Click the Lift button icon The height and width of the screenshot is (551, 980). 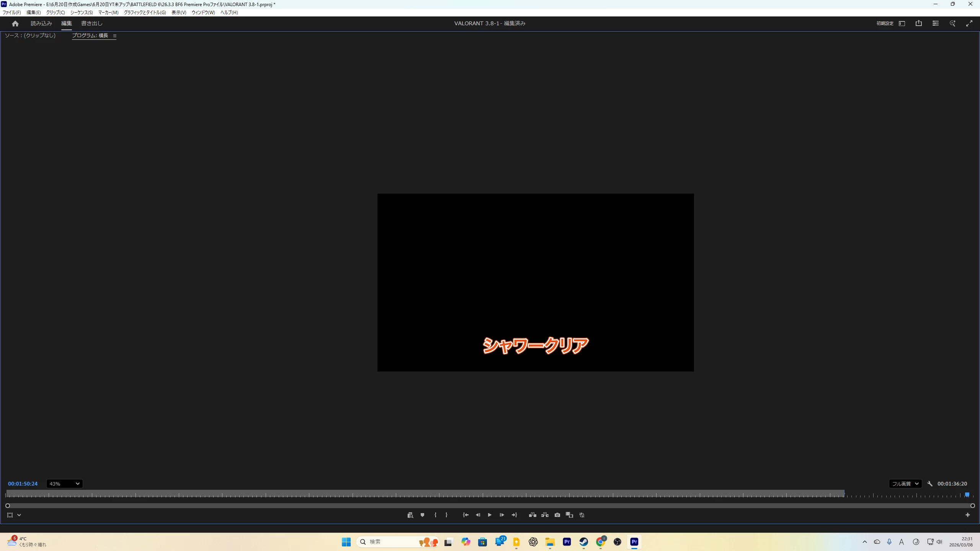(532, 515)
